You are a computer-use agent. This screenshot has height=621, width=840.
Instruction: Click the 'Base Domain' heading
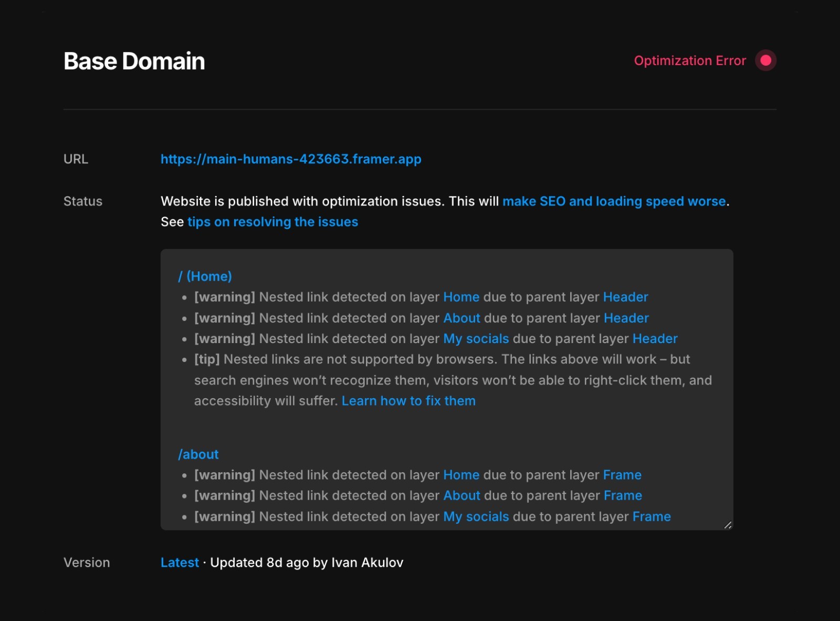click(x=134, y=61)
